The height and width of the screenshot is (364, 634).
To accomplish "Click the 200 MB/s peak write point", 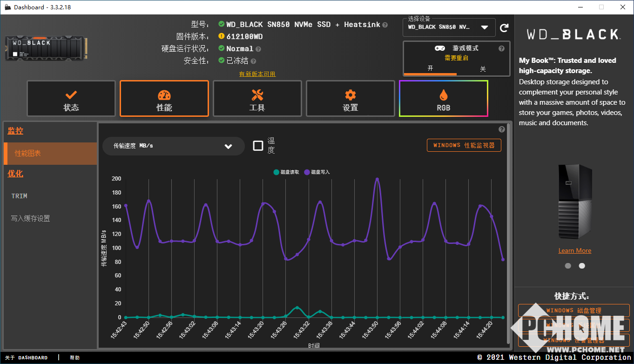I will click(x=377, y=179).
